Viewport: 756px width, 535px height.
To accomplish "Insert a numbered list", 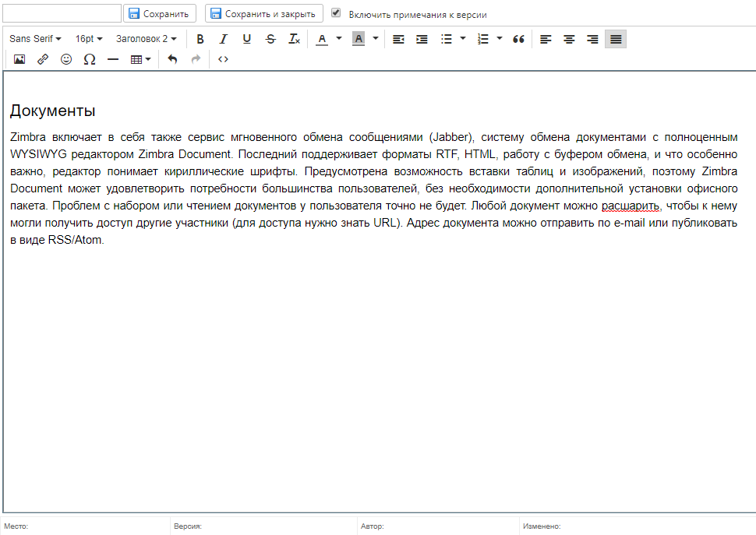I will click(482, 39).
